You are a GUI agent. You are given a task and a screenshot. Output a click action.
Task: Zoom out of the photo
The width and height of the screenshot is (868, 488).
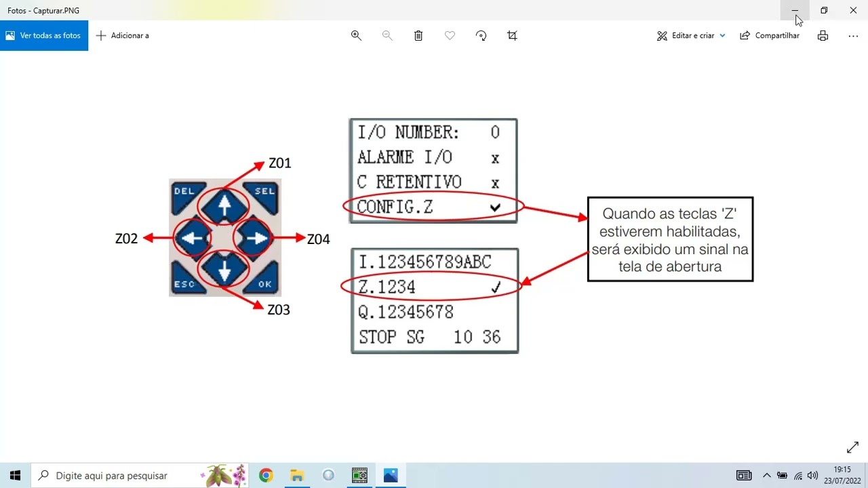pos(387,35)
